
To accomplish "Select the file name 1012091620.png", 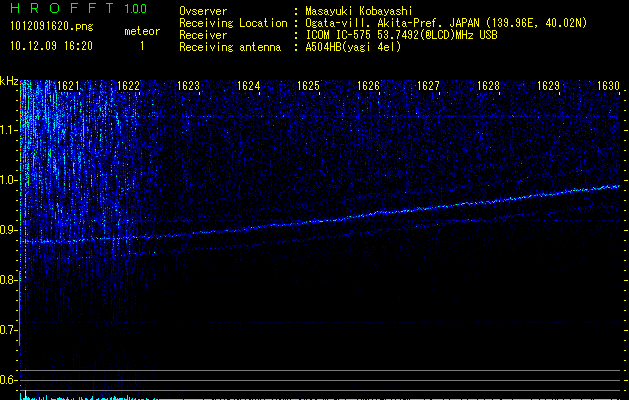I will [x=52, y=26].
